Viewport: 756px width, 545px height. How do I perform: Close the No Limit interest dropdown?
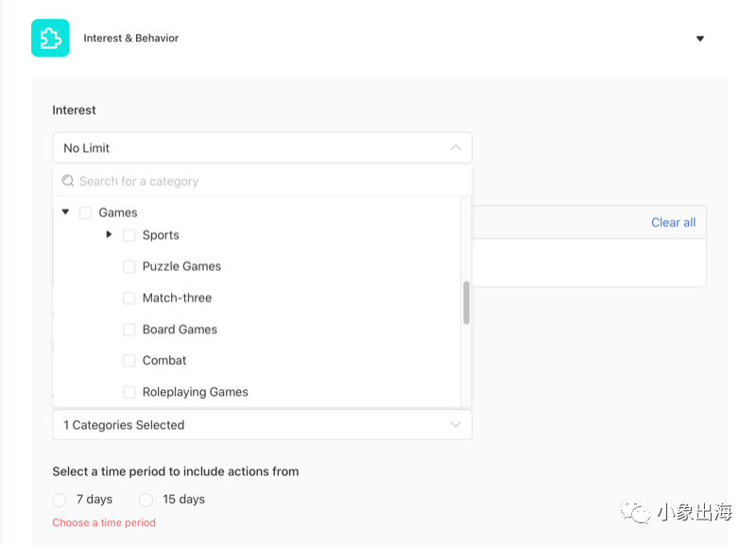[455, 147]
